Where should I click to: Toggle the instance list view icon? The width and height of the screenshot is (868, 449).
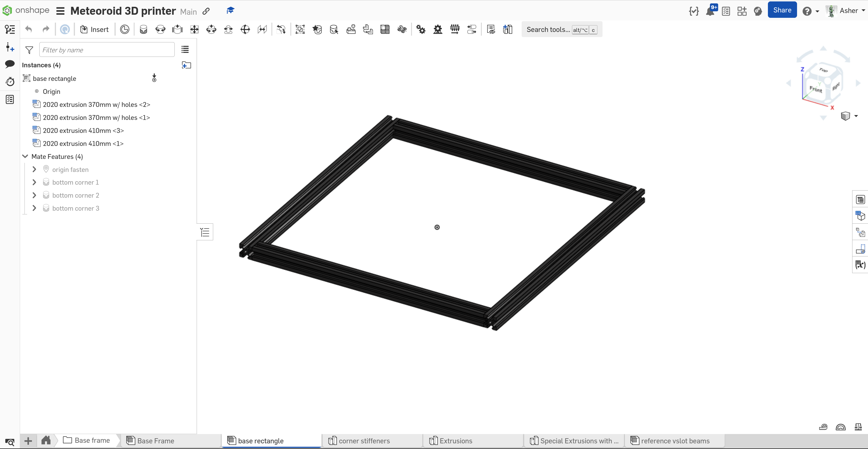pyautogui.click(x=185, y=49)
